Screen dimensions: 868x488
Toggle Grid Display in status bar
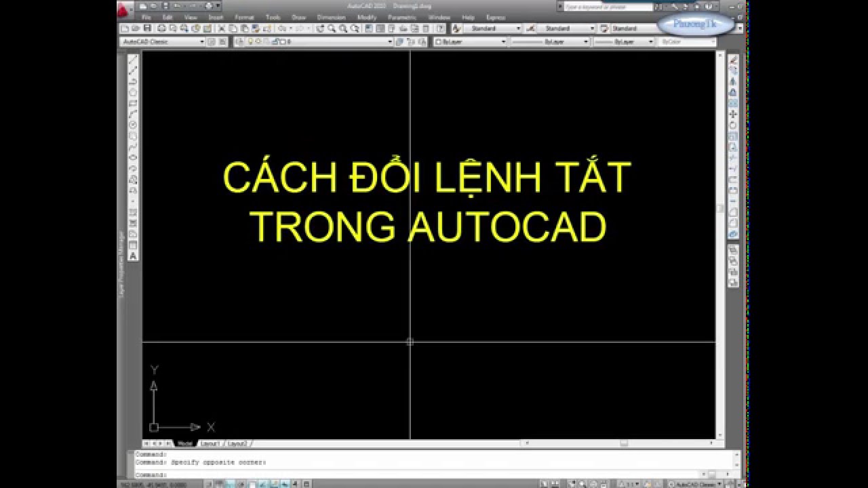[x=218, y=484]
